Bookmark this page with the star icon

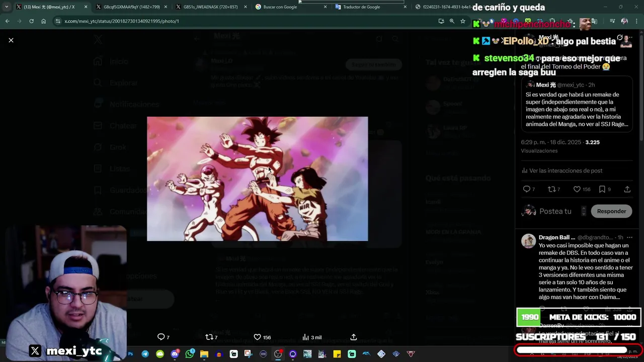coord(463,21)
